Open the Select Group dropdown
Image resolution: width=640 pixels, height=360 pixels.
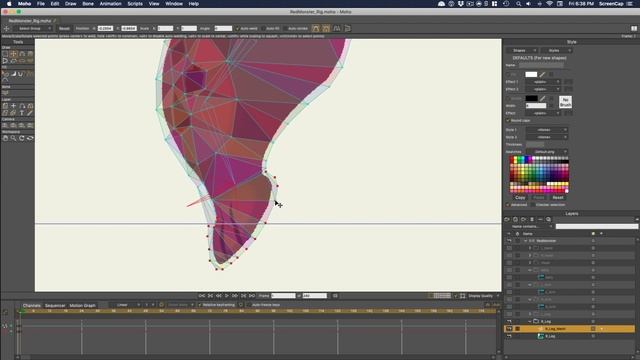tap(33, 29)
